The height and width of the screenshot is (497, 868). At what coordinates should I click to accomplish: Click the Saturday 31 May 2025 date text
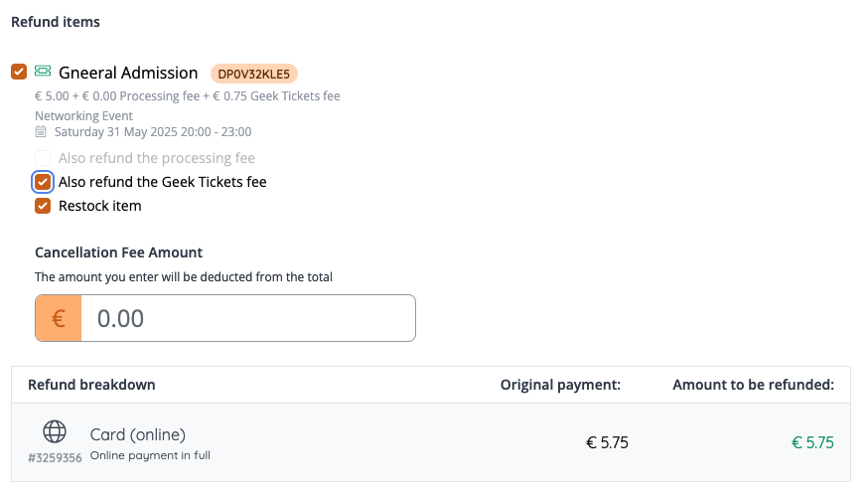click(x=153, y=131)
